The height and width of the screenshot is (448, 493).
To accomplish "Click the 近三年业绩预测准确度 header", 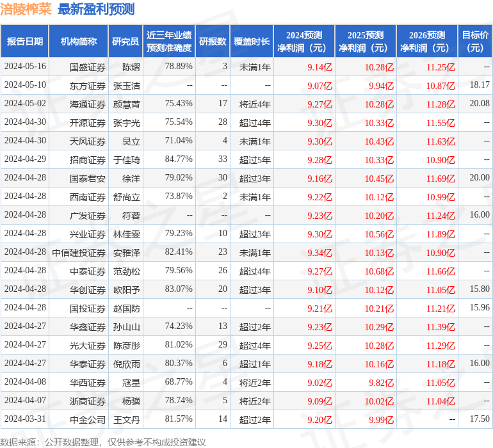I will coord(169,42).
